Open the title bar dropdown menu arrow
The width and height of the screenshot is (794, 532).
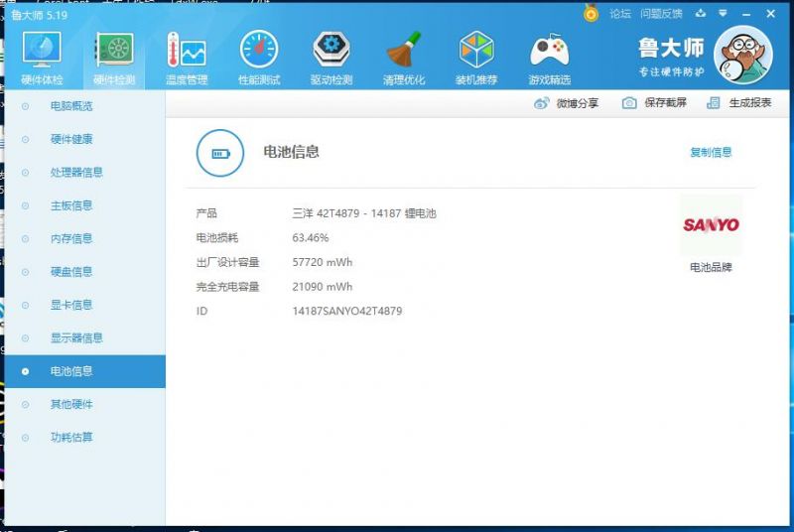[723, 13]
